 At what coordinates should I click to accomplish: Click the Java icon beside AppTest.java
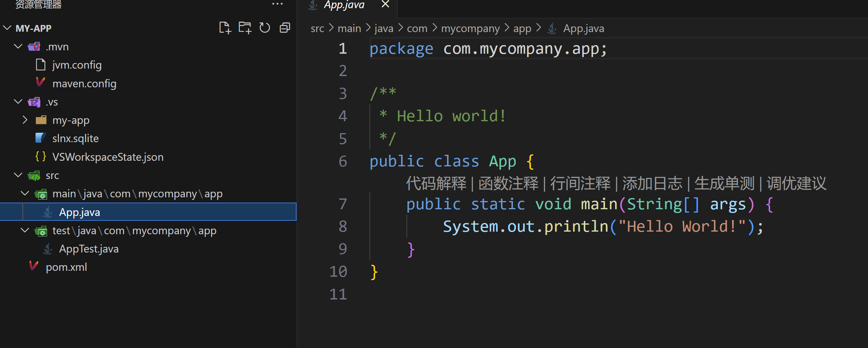47,248
